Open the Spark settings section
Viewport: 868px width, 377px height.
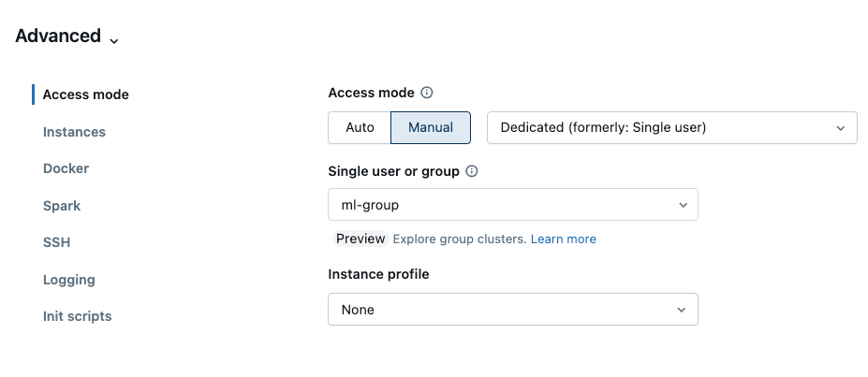[x=62, y=206]
